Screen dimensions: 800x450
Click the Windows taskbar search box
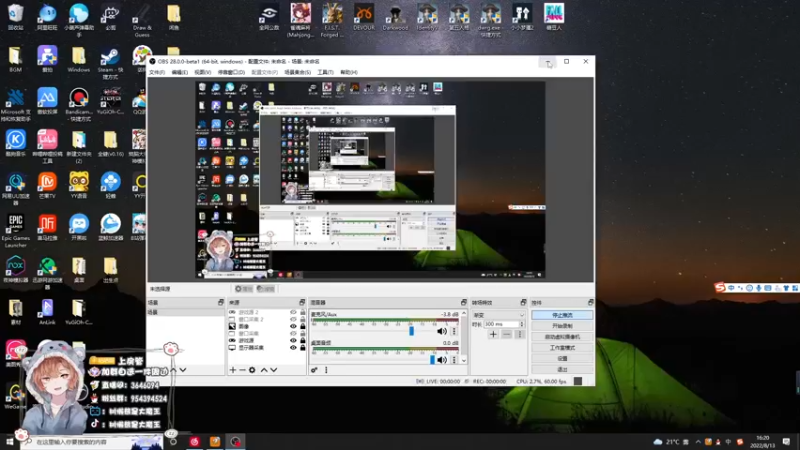[x=92, y=442]
